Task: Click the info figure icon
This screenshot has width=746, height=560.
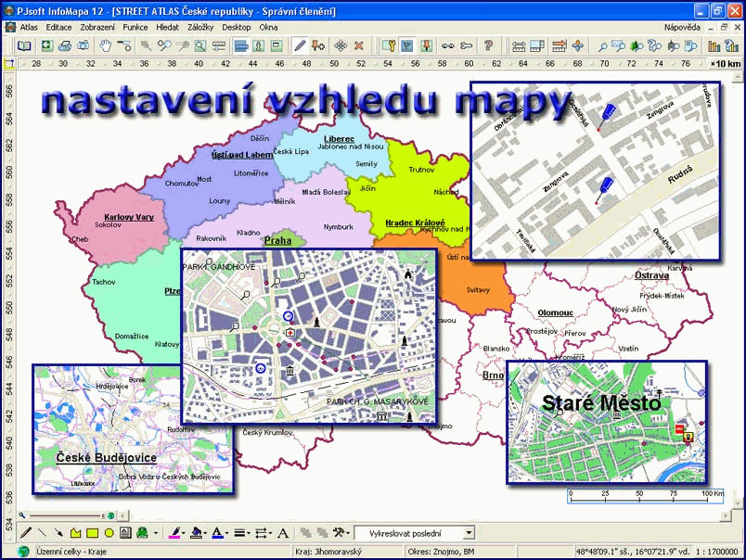Action: pos(259,46)
